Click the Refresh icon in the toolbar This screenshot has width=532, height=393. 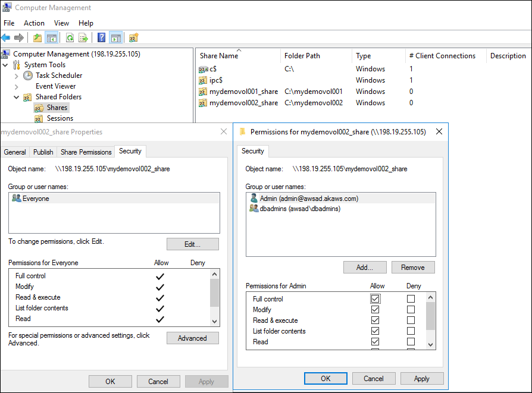[70, 37]
